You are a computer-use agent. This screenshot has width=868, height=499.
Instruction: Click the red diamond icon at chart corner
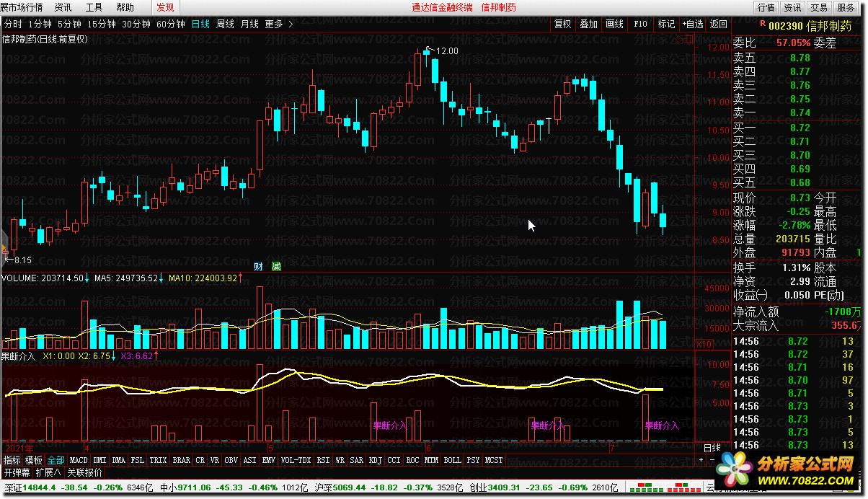tap(679, 39)
